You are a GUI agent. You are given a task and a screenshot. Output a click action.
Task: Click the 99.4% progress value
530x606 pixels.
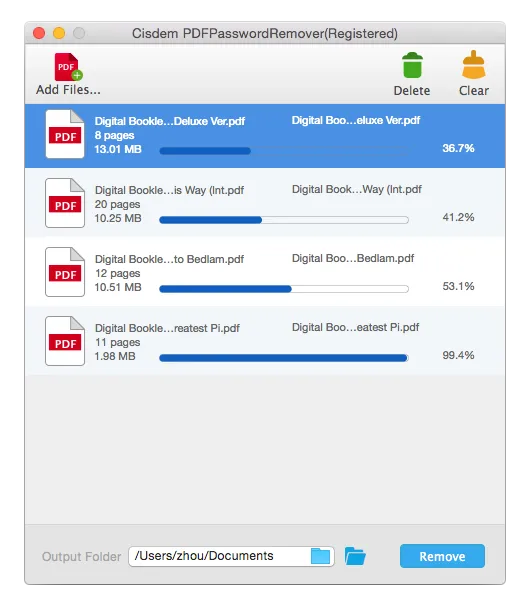458,355
